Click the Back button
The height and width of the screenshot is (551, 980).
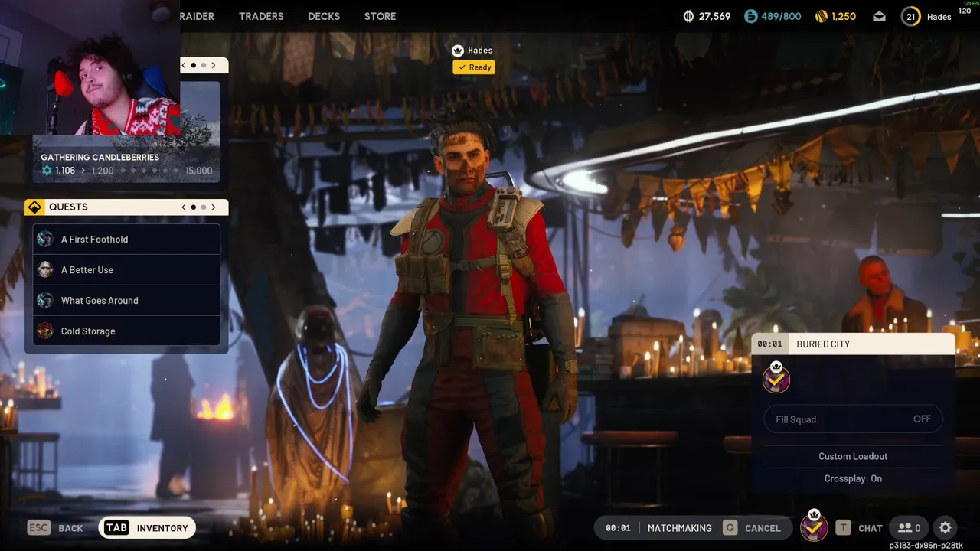(x=70, y=528)
